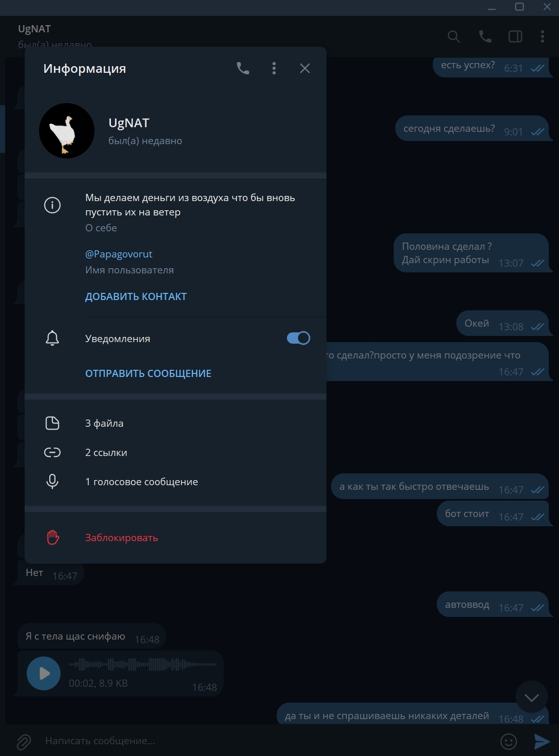View UgNAT goose profile photo
Image resolution: width=559 pixels, height=756 pixels.
[x=67, y=131]
